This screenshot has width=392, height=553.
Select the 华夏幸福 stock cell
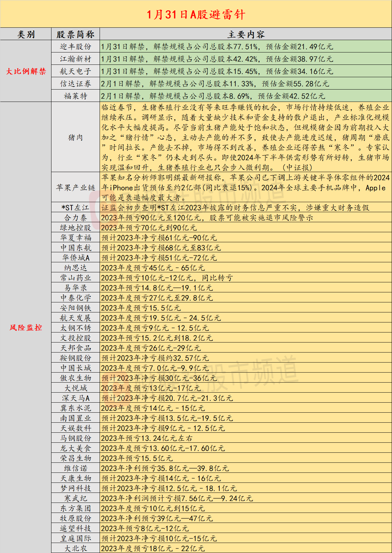76,238
